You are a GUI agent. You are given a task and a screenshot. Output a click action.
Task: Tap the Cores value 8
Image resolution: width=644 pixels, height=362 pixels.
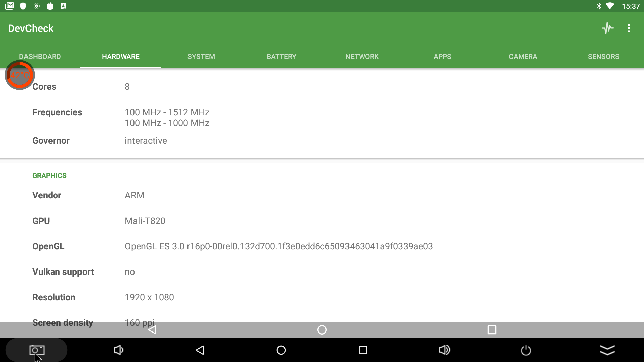click(x=127, y=87)
